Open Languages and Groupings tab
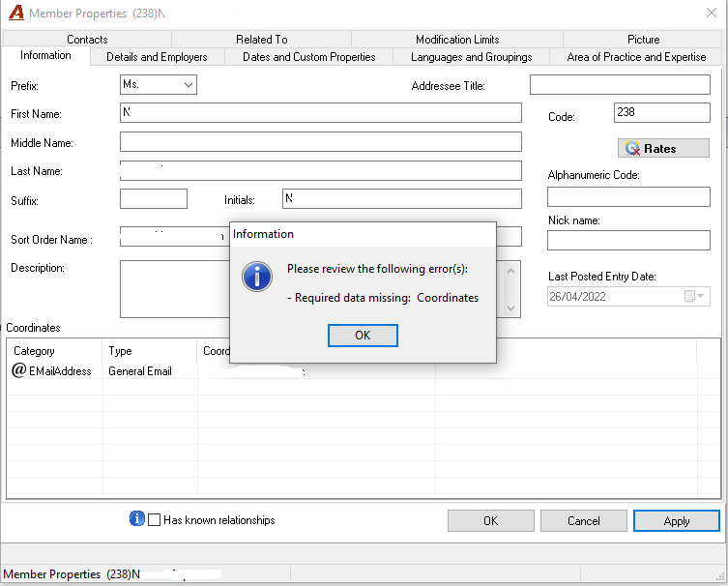728x586 pixels. point(471,57)
